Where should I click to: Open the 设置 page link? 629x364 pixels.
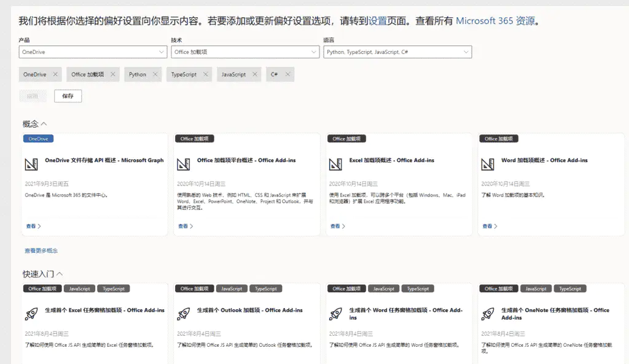click(x=377, y=21)
